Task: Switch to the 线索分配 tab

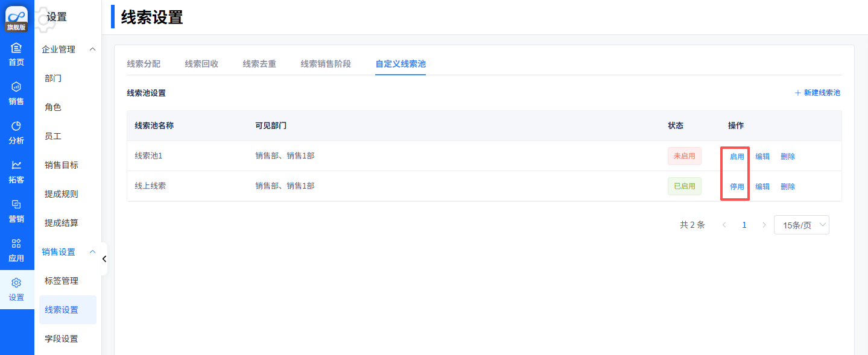Action: (144, 64)
